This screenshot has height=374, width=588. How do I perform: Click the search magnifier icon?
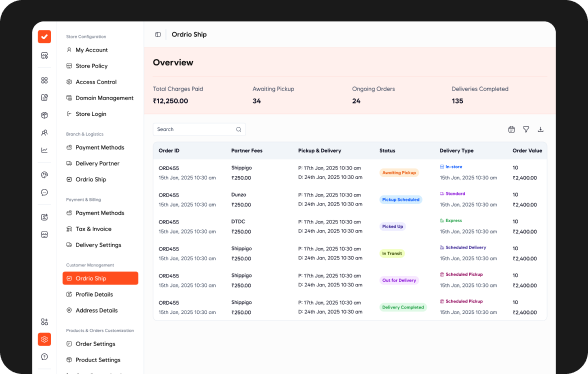238,129
